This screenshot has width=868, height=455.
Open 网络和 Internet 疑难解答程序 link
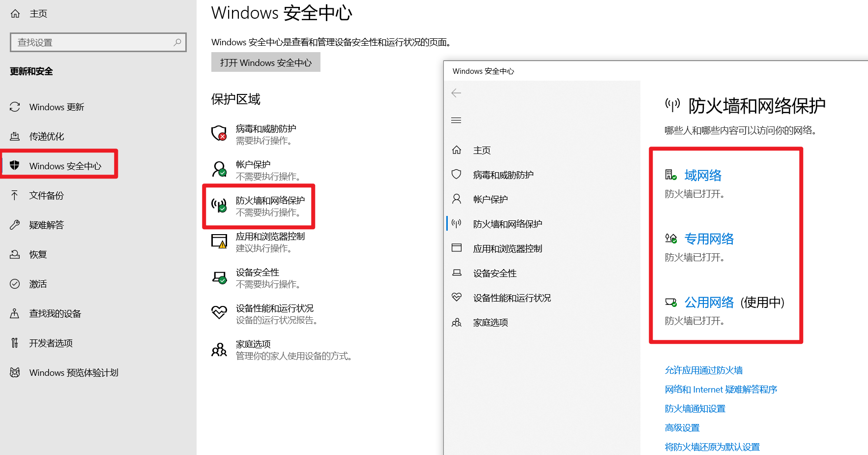click(x=721, y=389)
